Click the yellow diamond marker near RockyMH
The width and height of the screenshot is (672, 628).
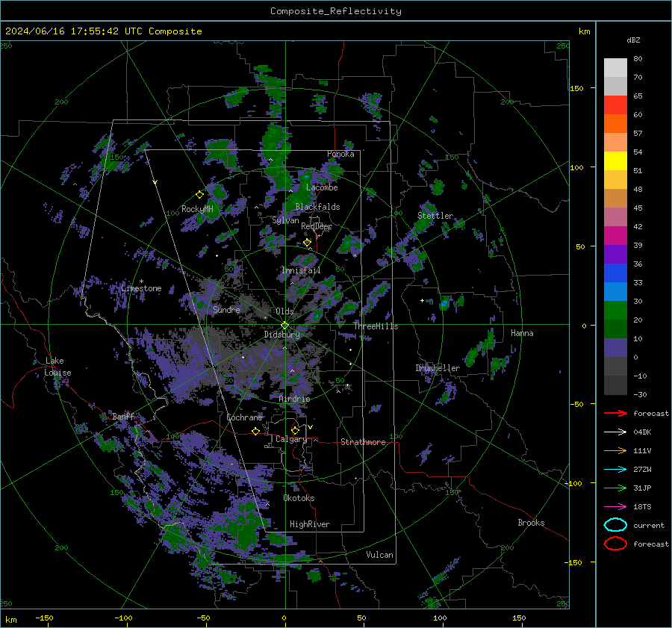click(x=199, y=195)
